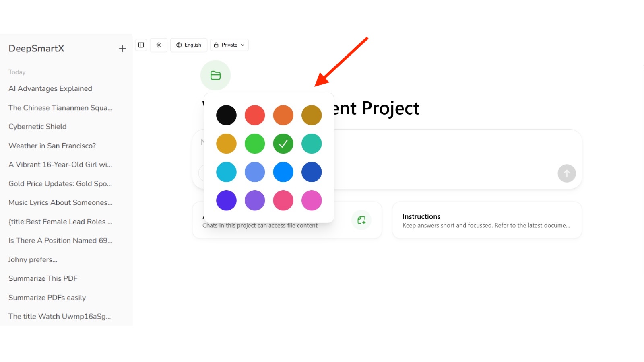Open the Cybernetic Shield chat

tap(37, 126)
